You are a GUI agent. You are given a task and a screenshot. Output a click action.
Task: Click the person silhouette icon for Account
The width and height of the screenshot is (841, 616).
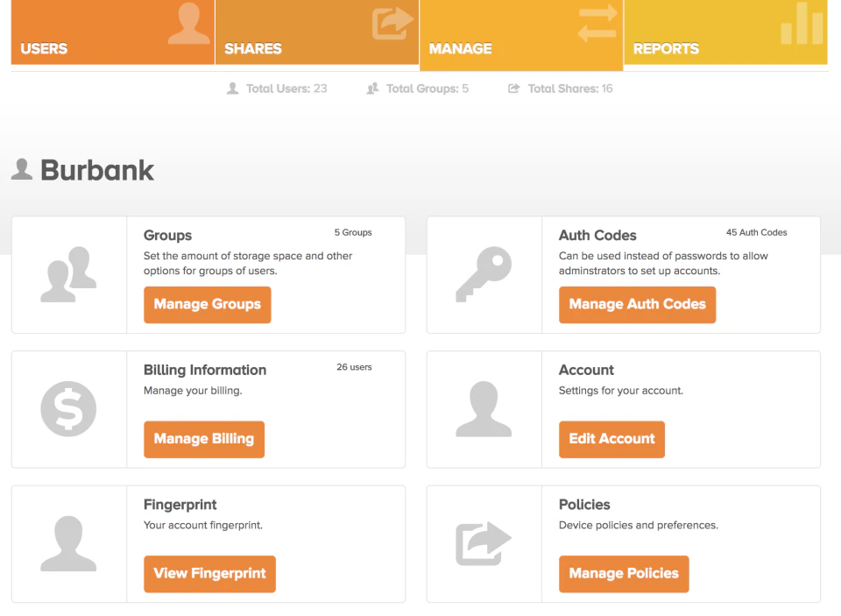(484, 408)
